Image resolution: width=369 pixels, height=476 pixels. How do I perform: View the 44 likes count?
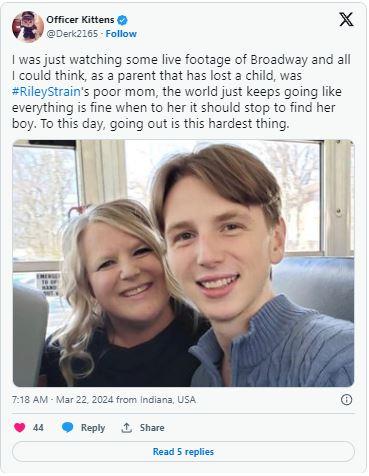pos(38,428)
